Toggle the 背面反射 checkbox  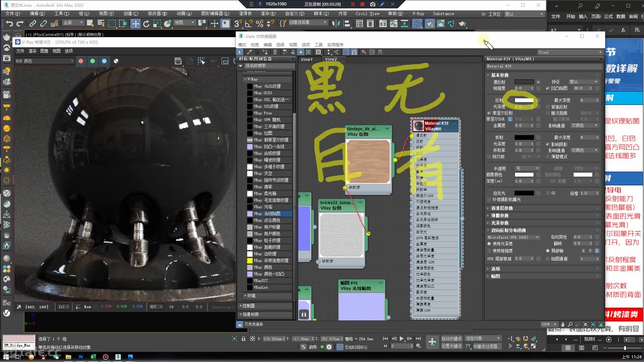pyautogui.click(x=548, y=107)
